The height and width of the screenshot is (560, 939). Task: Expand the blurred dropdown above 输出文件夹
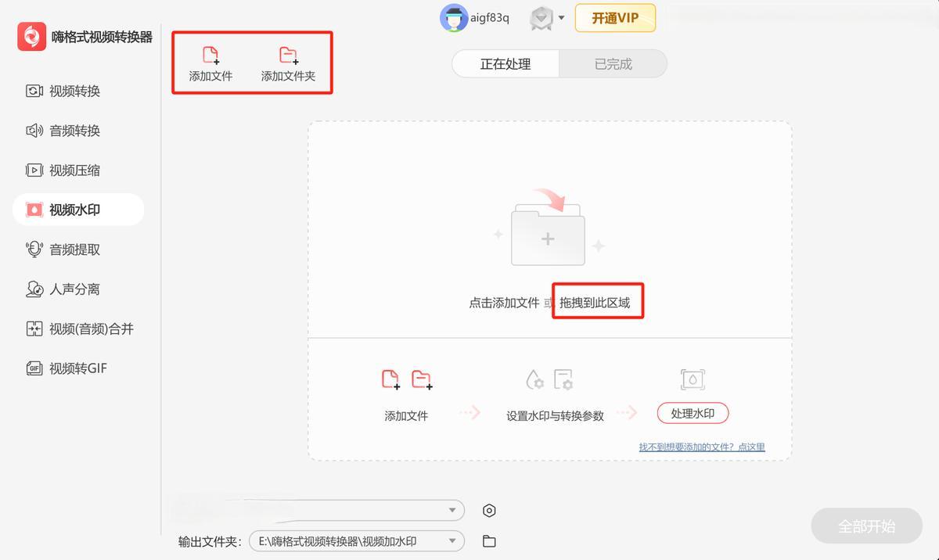click(452, 511)
